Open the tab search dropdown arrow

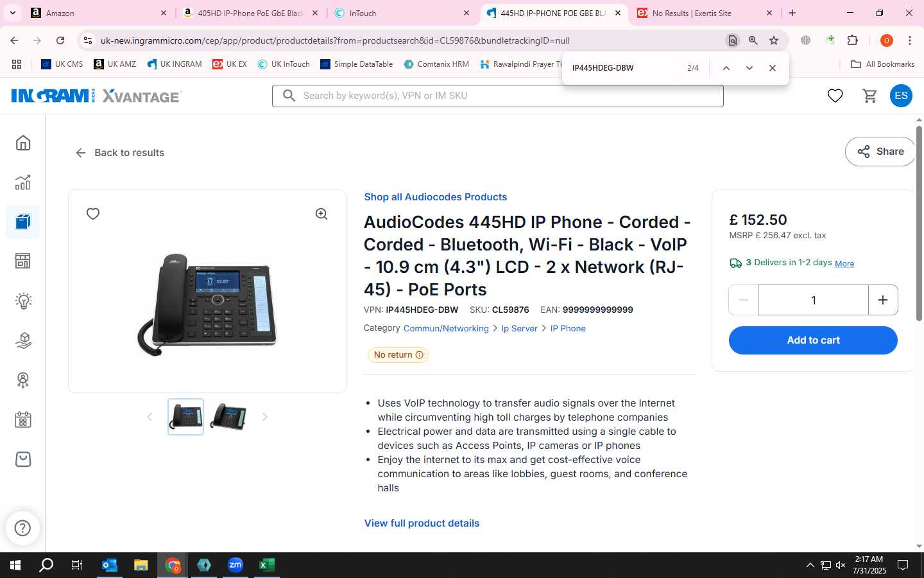tap(12, 13)
